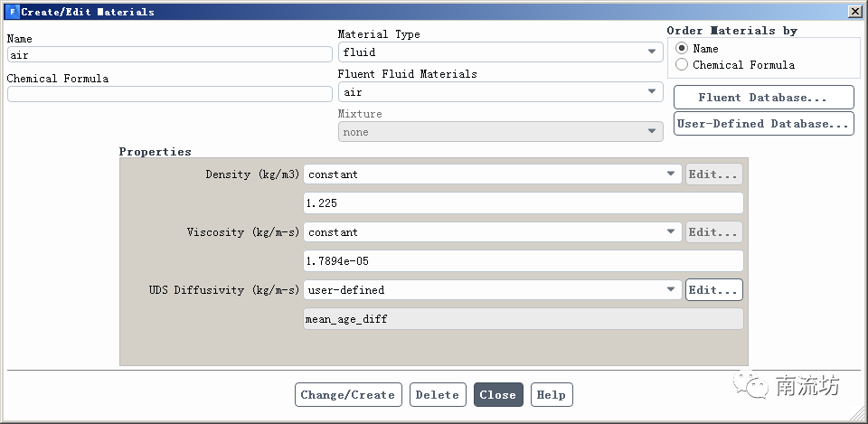Click the Fluent app icon in title bar
Screen dimensions: 868x424
coord(12,12)
